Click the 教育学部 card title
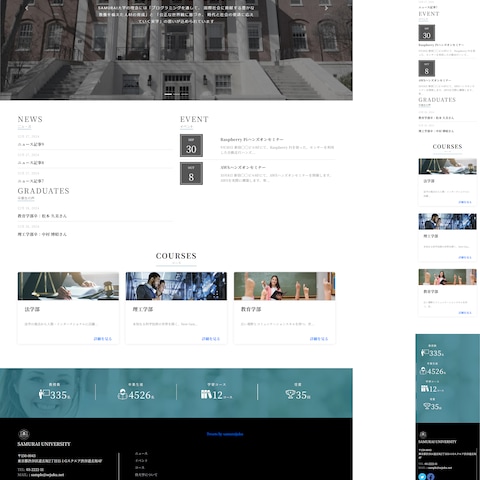Viewport: 480px width, 480px height. click(x=251, y=309)
